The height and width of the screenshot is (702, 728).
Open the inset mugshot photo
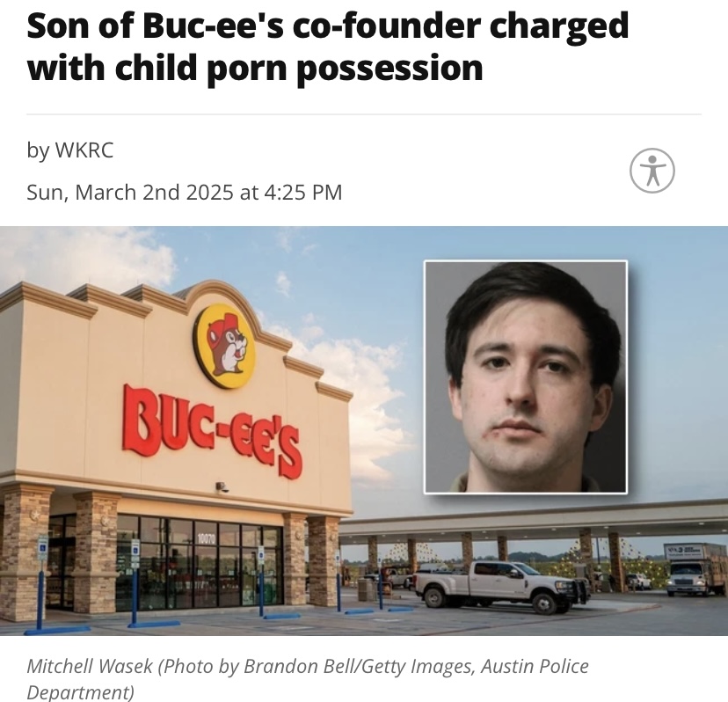(x=526, y=377)
